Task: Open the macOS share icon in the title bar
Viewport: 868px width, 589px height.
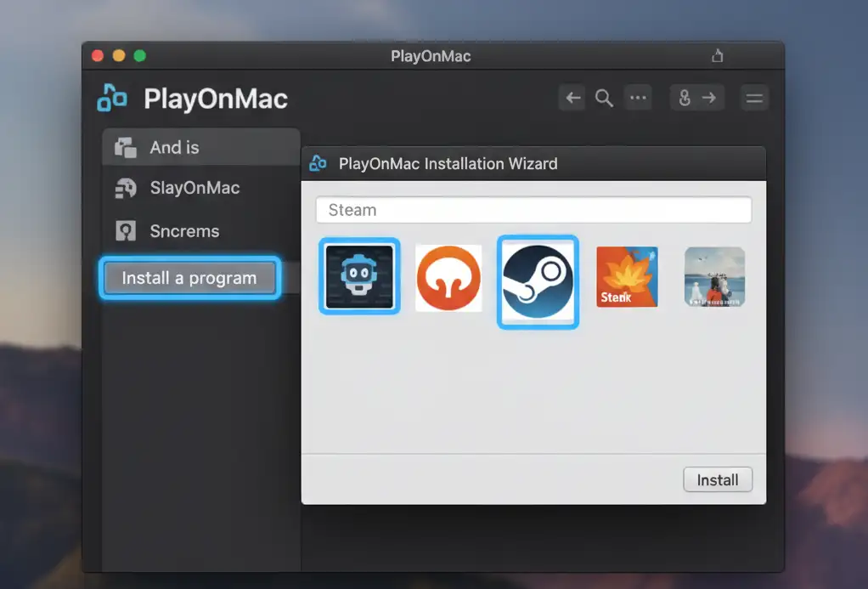Action: pyautogui.click(x=717, y=54)
